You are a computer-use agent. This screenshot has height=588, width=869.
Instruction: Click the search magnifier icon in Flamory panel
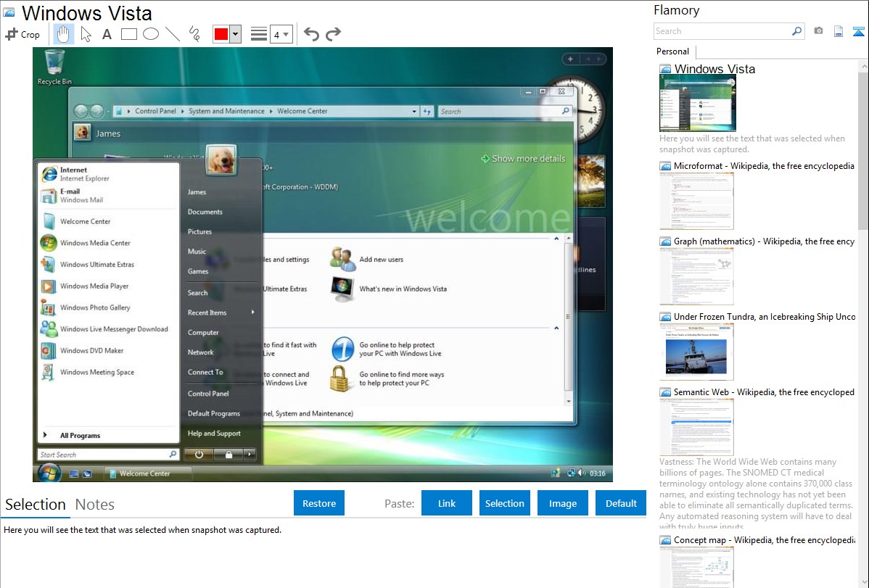796,31
